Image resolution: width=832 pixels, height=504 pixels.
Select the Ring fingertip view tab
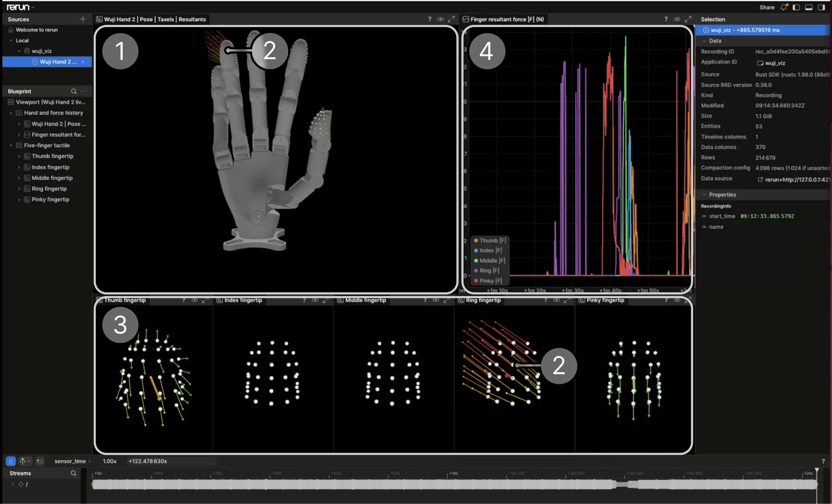click(x=480, y=301)
